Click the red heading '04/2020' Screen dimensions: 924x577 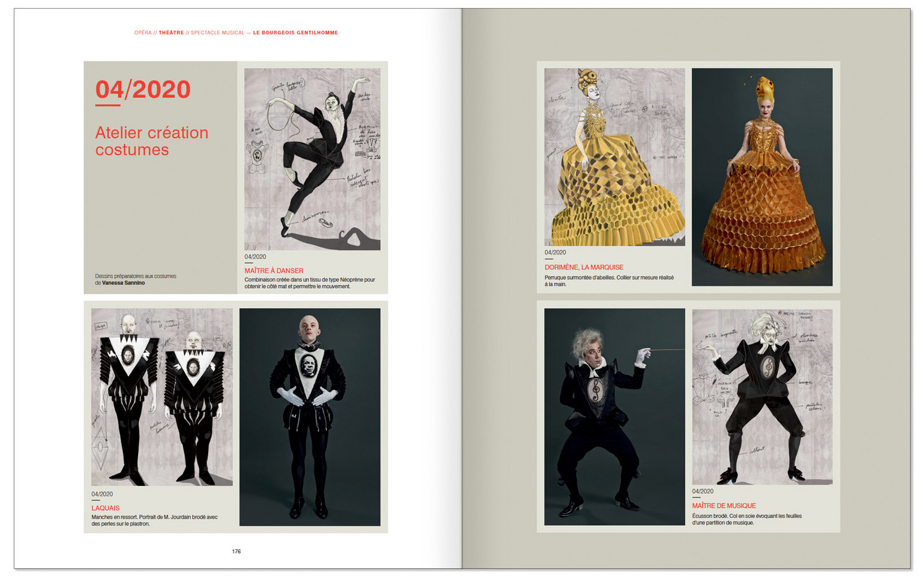click(x=143, y=90)
